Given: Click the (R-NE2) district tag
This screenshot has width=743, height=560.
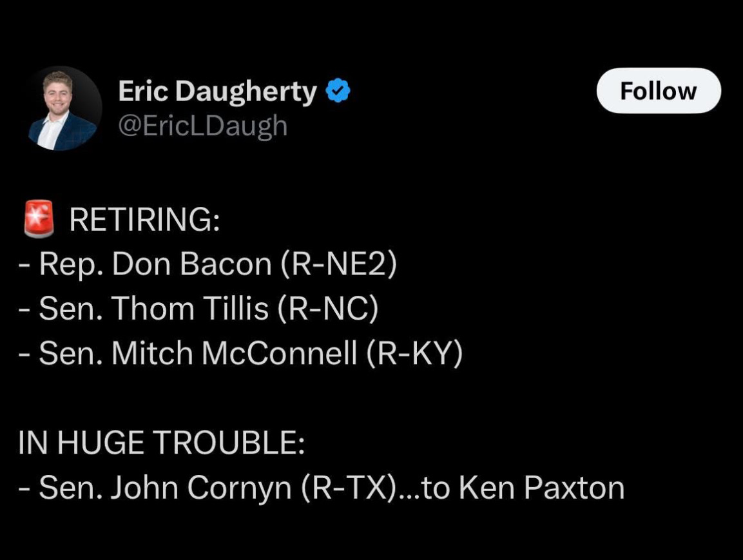Looking at the screenshot, I should point(338,264).
